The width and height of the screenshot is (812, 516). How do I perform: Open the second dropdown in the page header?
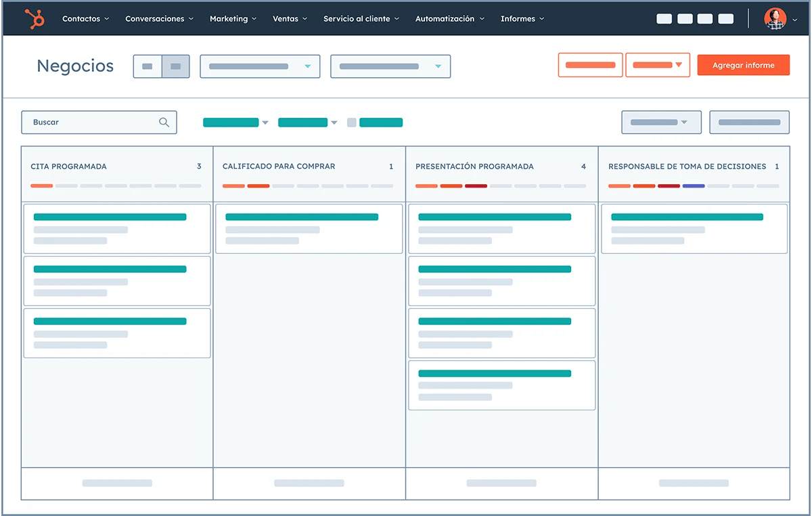pos(390,66)
